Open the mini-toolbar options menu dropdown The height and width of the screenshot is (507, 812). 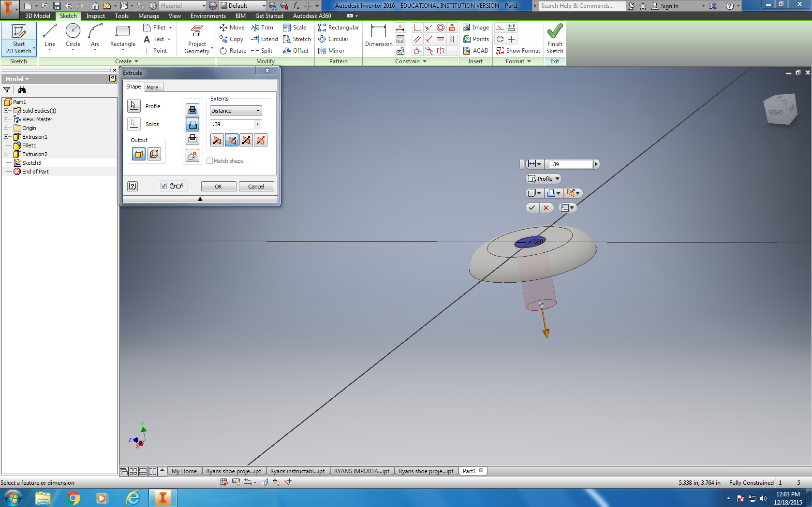pos(568,208)
